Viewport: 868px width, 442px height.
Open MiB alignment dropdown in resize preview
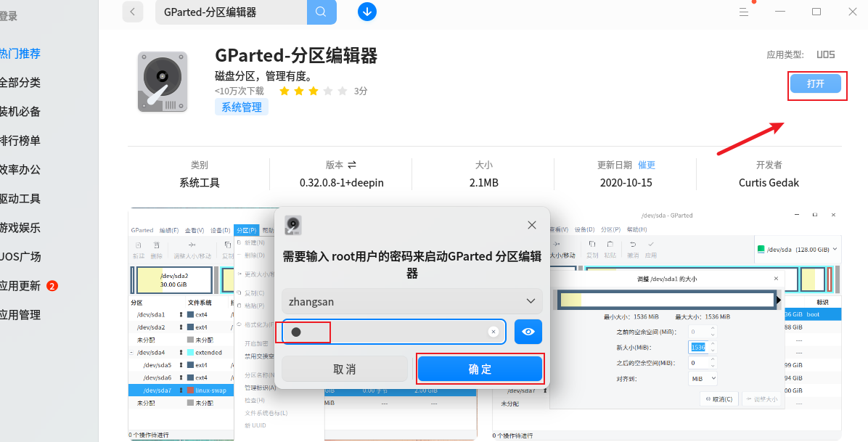(x=703, y=378)
